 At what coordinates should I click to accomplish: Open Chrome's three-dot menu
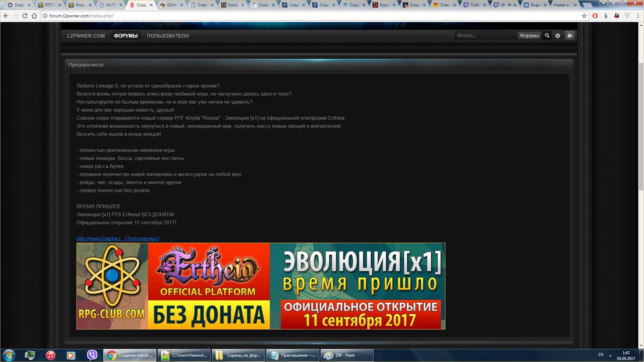coord(638,16)
